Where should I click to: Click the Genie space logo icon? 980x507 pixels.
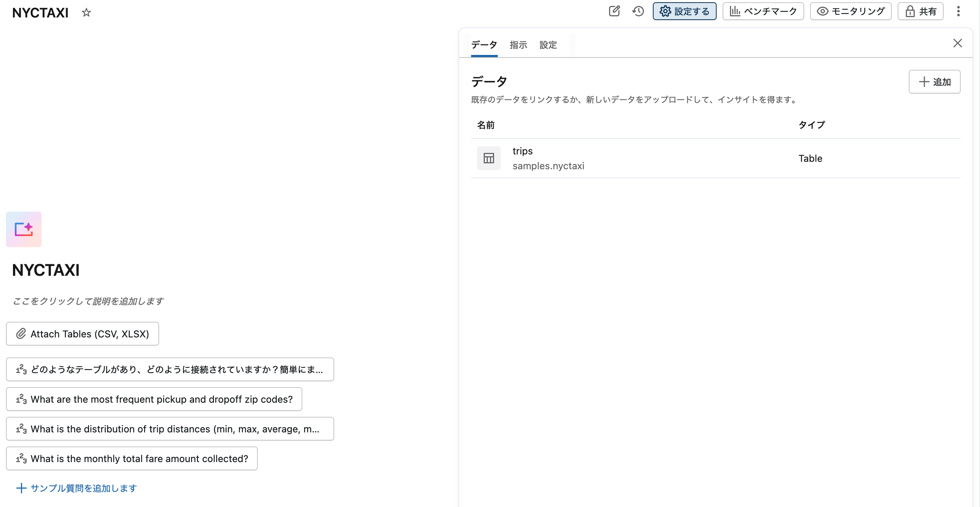click(24, 229)
